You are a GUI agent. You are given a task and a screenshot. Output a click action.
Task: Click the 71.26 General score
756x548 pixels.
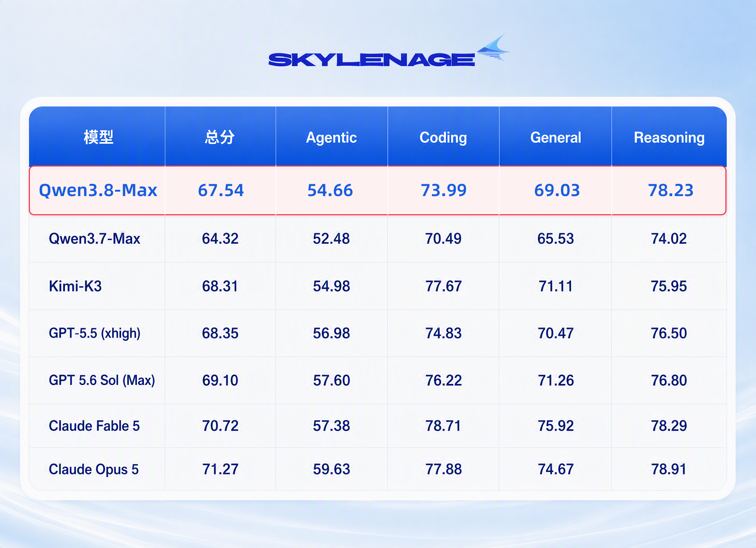click(556, 380)
